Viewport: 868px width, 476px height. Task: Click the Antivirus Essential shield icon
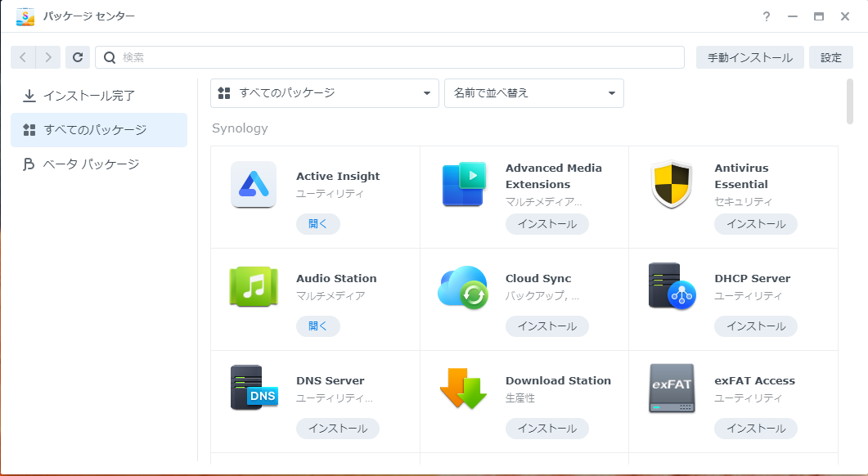[x=672, y=184]
